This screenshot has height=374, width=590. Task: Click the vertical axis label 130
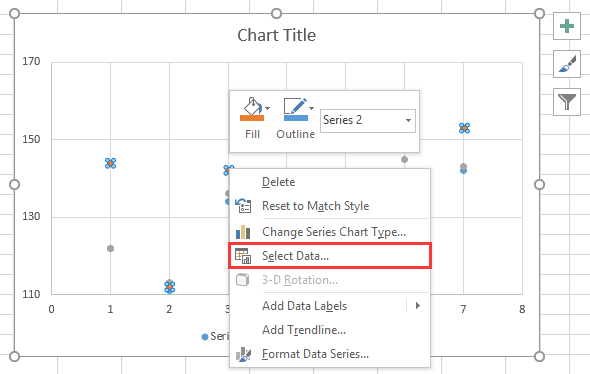31,216
